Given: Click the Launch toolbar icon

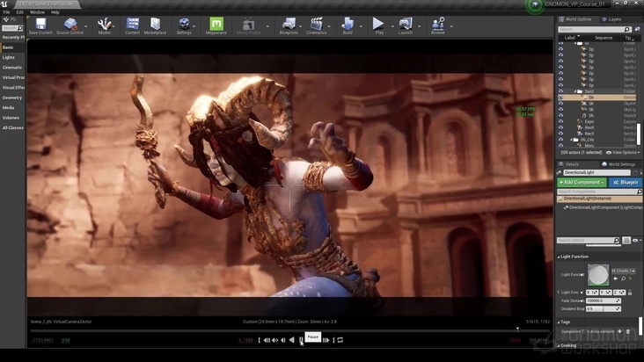Looking at the screenshot, I should pyautogui.click(x=406, y=25).
